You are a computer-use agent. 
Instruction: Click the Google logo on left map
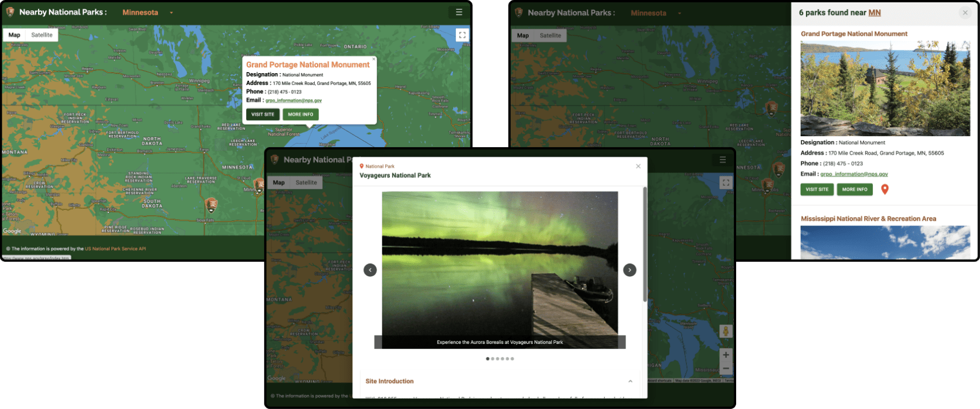[12, 231]
